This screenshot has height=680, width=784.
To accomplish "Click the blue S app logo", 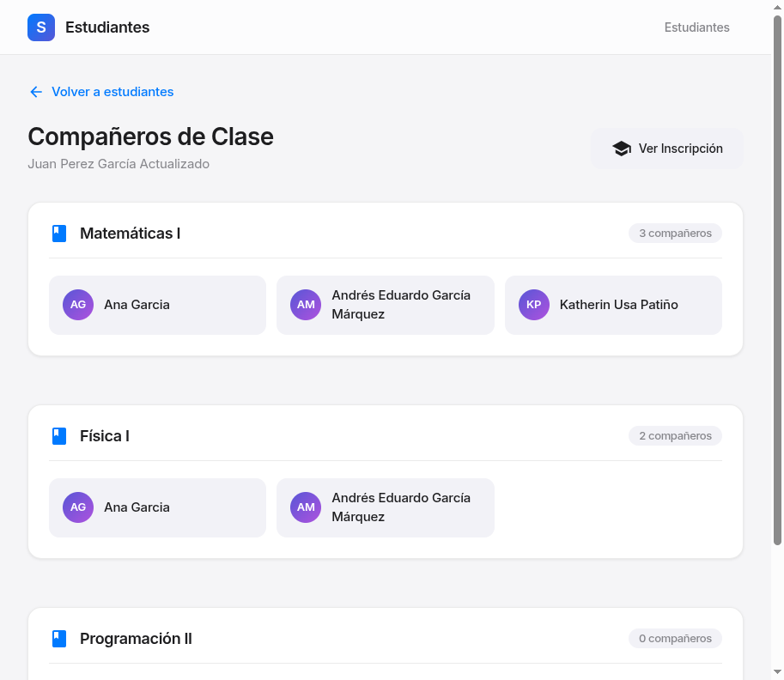I will [41, 27].
